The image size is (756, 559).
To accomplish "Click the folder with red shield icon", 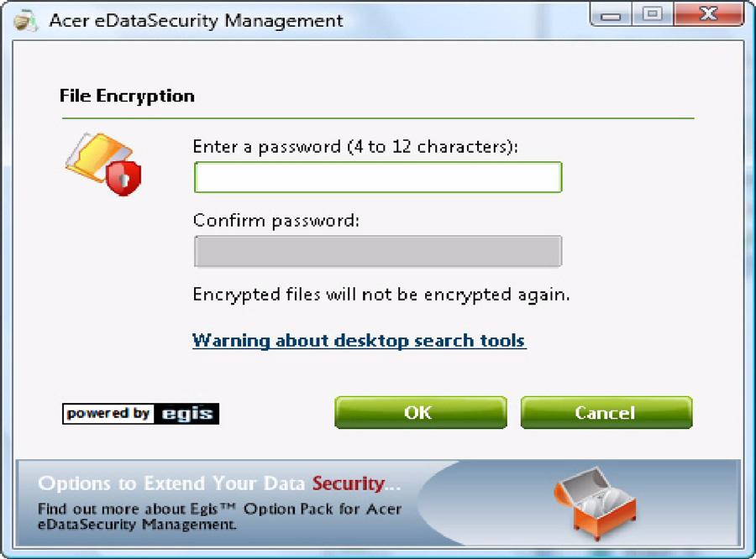I will pyautogui.click(x=103, y=164).
